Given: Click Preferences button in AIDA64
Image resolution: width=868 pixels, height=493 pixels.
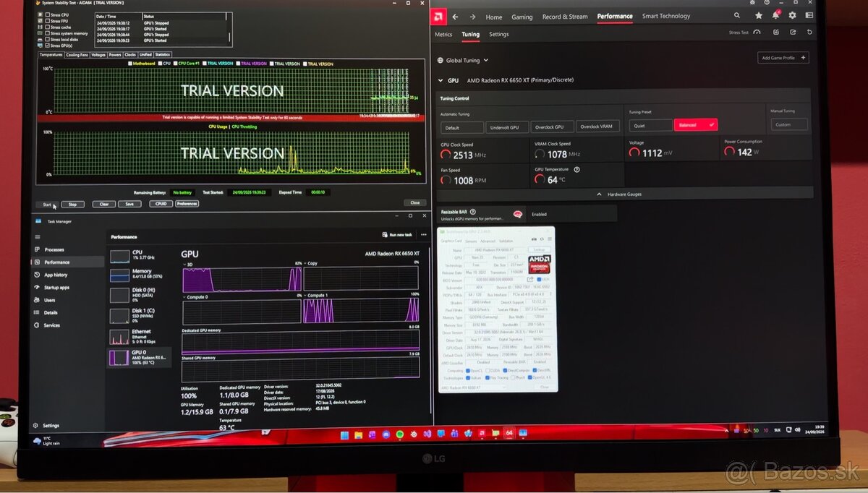Looking at the screenshot, I should 187,204.
